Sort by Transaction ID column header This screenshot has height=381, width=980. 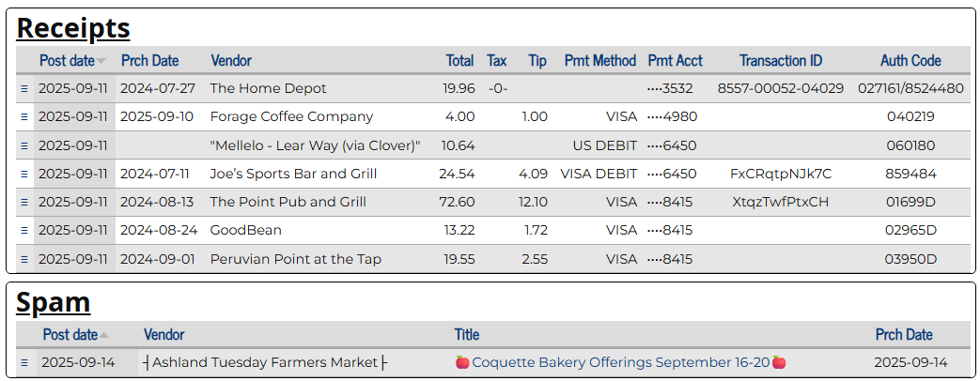(x=780, y=60)
